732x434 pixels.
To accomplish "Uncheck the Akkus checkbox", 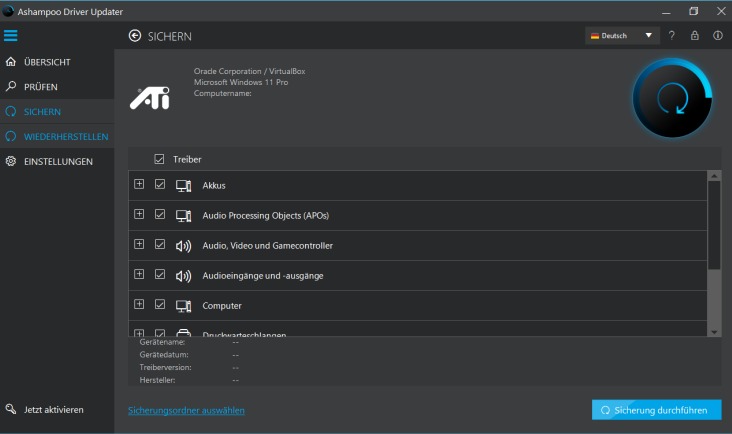I will (160, 184).
